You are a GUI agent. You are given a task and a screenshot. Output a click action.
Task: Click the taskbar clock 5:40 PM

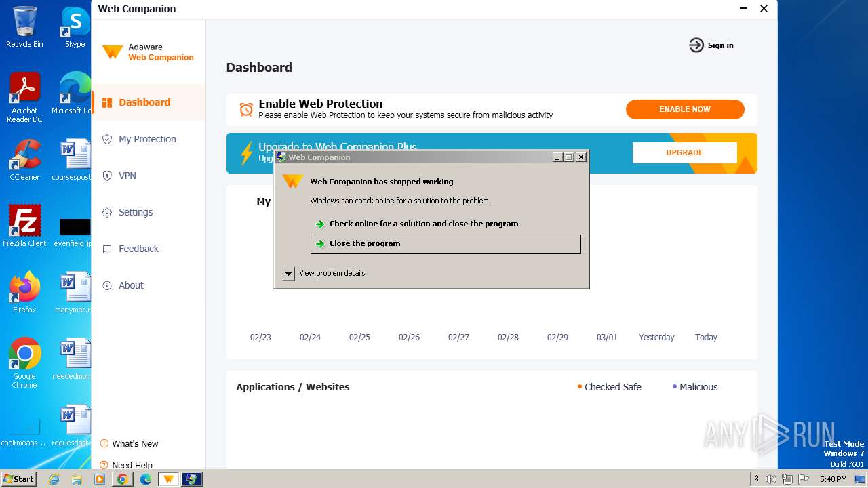pos(833,479)
